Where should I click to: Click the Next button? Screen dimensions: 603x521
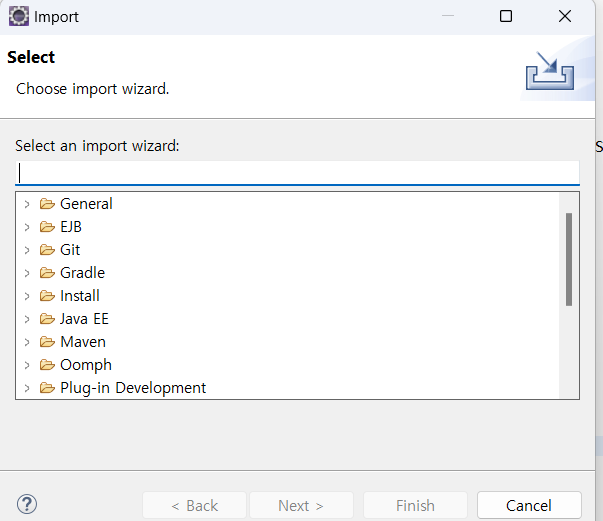[x=301, y=506]
